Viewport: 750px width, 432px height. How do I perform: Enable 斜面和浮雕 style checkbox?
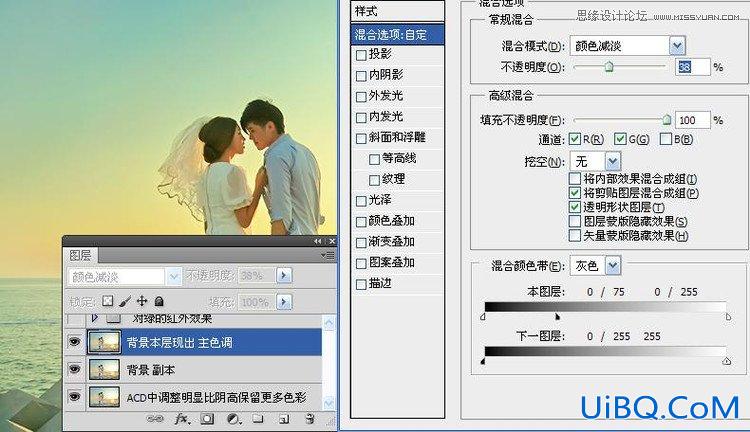point(361,139)
